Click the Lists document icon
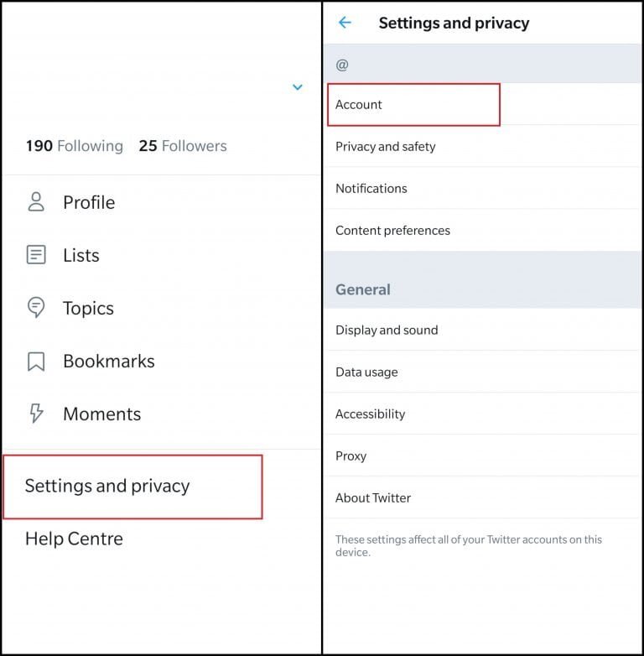This screenshot has height=656, width=644. 36,255
